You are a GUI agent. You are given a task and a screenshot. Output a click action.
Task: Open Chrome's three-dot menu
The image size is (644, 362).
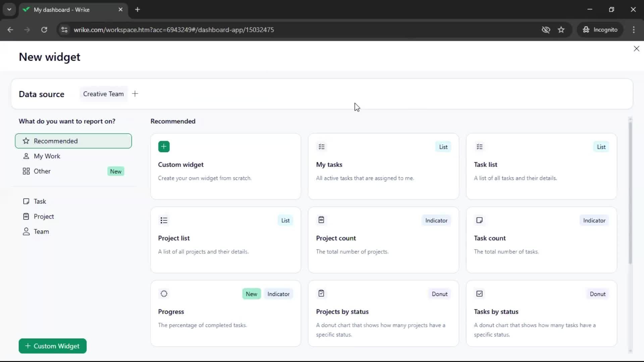click(x=634, y=29)
